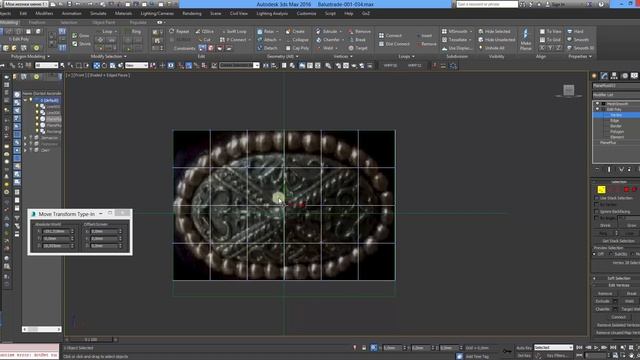This screenshot has width=640, height=360.
Task: Open the Rendering menu
Action: (x=192, y=13)
